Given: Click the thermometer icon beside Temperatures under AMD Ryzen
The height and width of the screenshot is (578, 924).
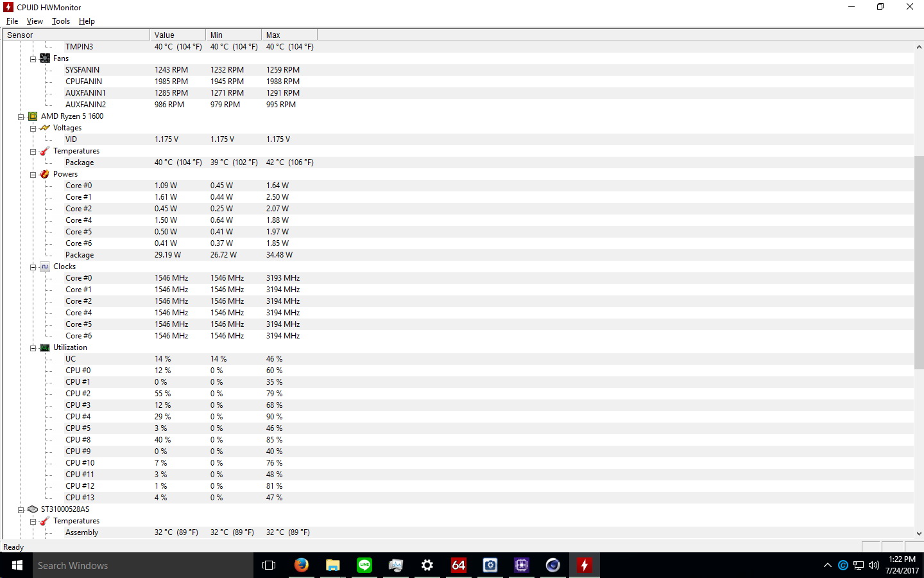Looking at the screenshot, I should (x=45, y=151).
